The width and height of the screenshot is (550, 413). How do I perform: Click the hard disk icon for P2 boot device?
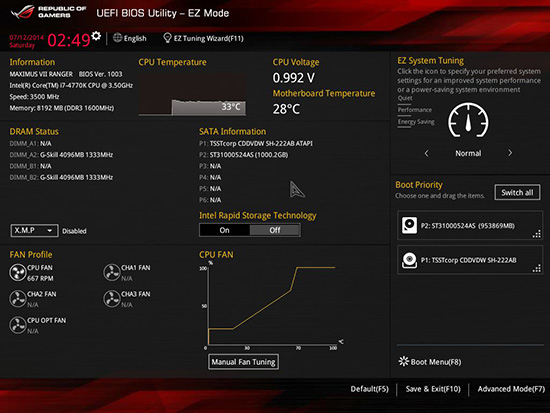409,225
